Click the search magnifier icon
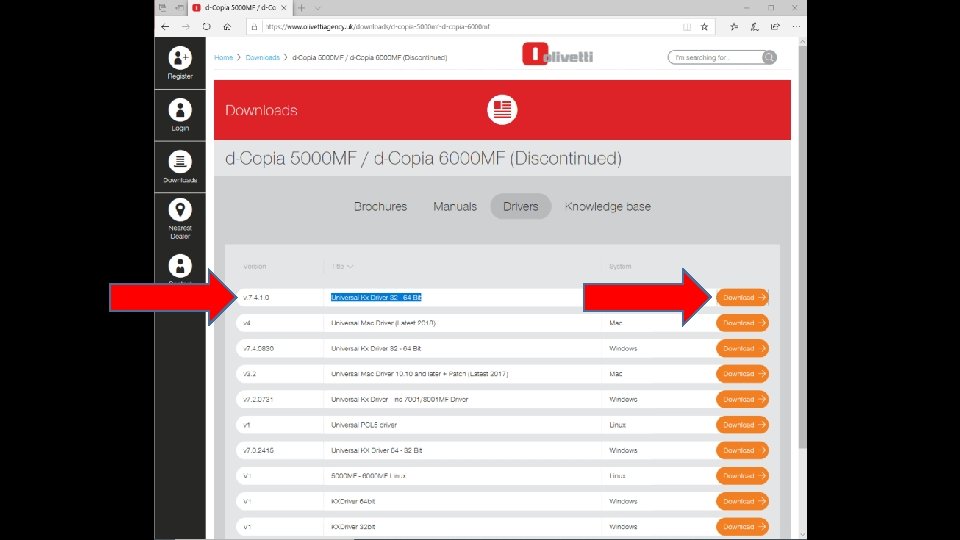 point(769,58)
